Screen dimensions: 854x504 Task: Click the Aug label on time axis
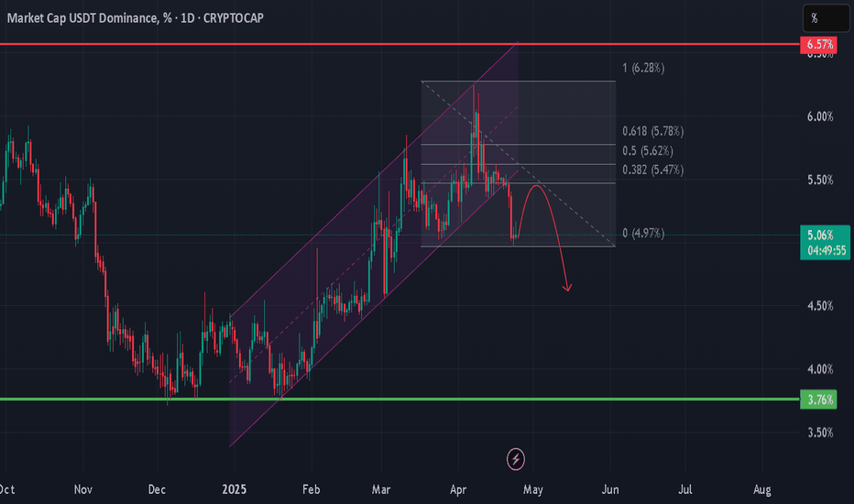coord(762,489)
